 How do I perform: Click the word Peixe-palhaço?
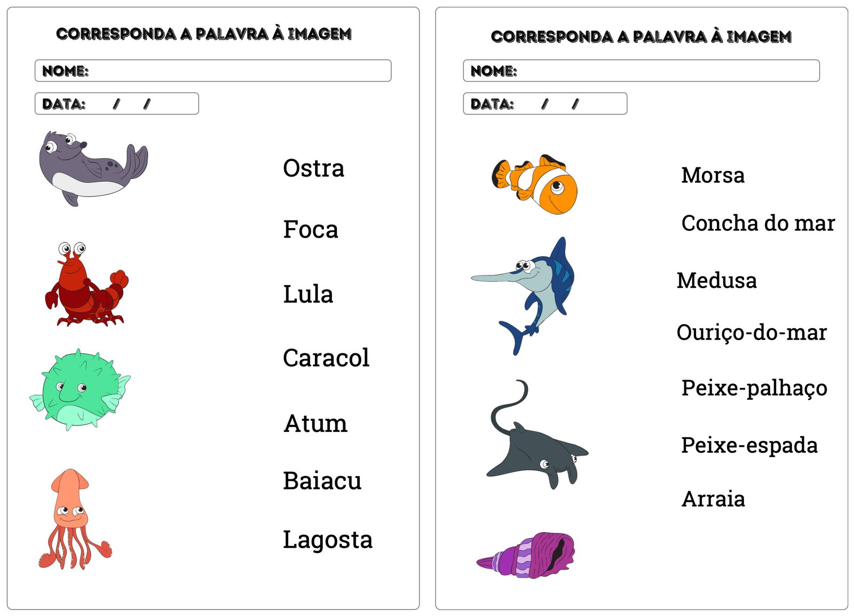(754, 388)
